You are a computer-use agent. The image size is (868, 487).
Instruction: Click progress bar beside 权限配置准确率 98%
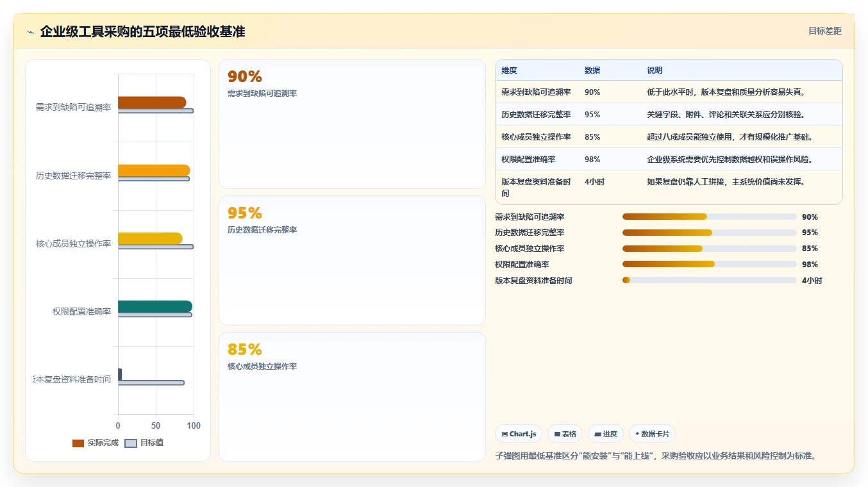[x=709, y=264]
